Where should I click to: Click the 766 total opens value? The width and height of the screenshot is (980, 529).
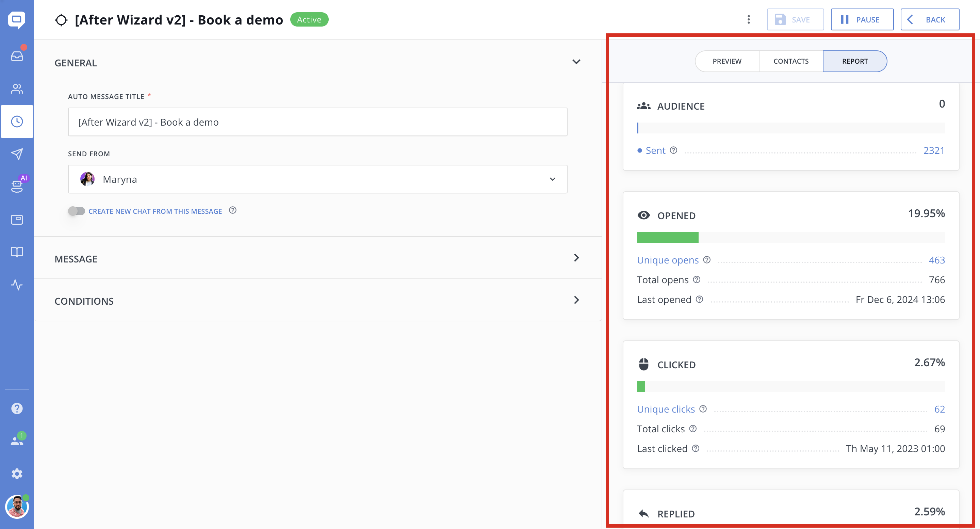pos(937,280)
